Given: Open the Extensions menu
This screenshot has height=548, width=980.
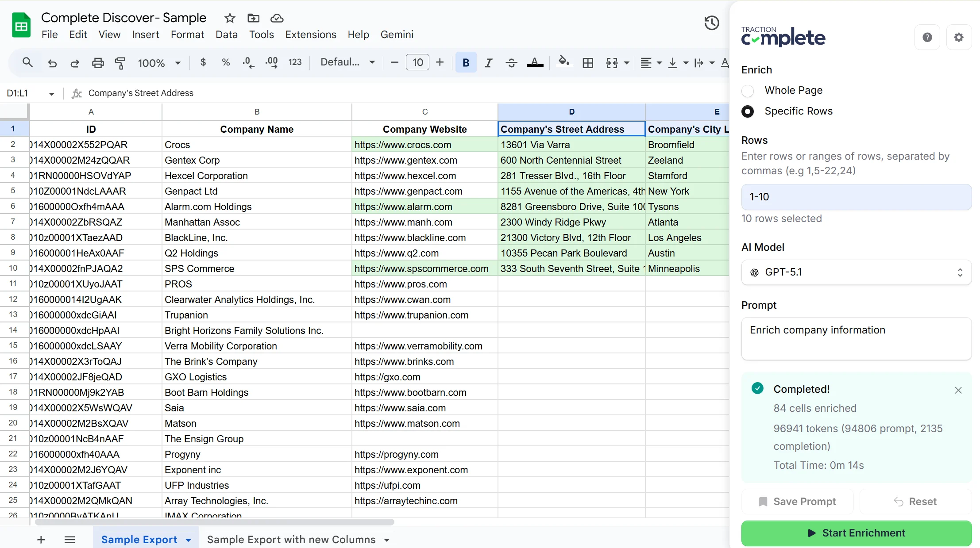Looking at the screenshot, I should coord(310,34).
